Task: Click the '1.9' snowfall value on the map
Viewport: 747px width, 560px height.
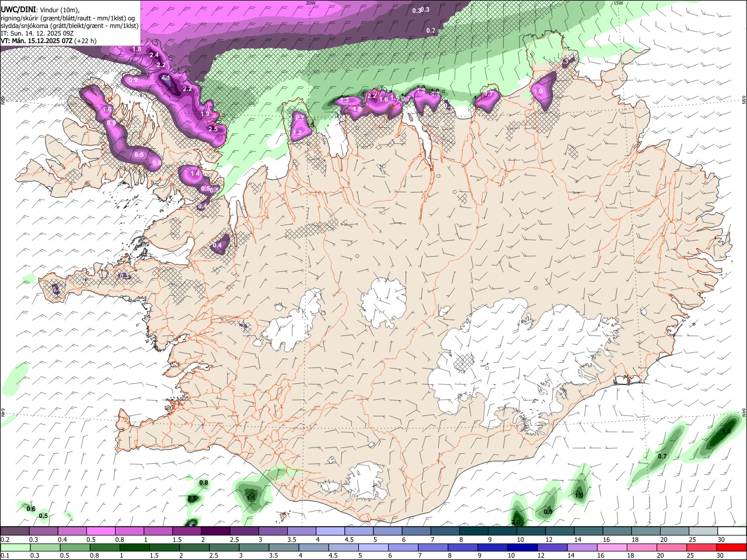Action: coord(205,114)
